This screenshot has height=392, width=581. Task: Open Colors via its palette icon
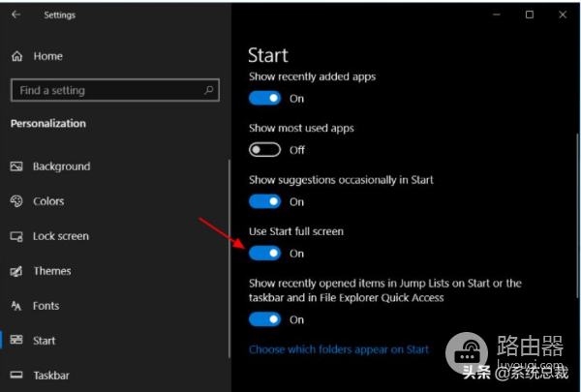tap(16, 201)
